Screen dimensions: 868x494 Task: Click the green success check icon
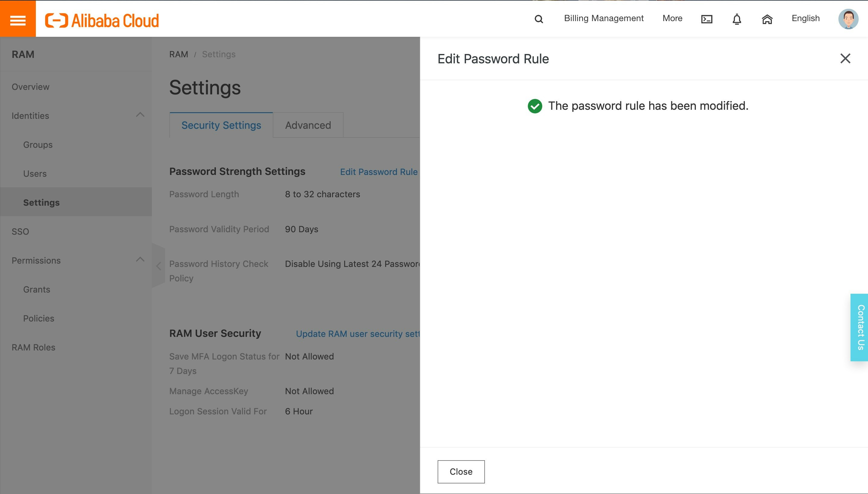tap(535, 106)
